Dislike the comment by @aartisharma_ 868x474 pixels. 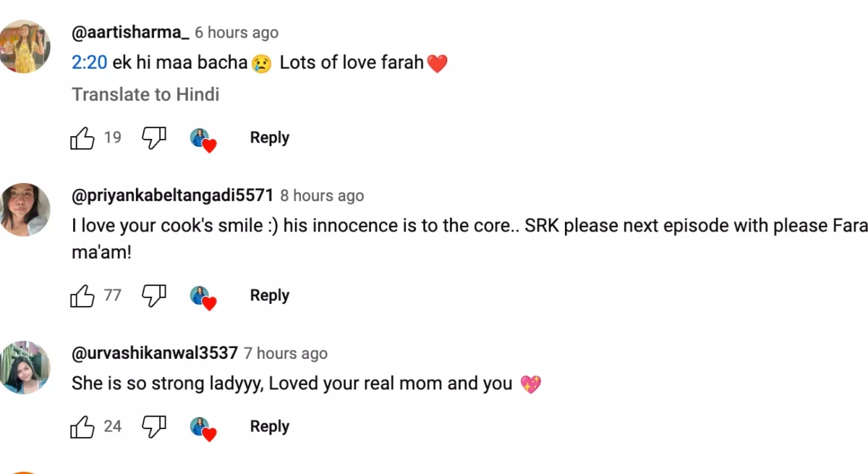[x=153, y=137]
